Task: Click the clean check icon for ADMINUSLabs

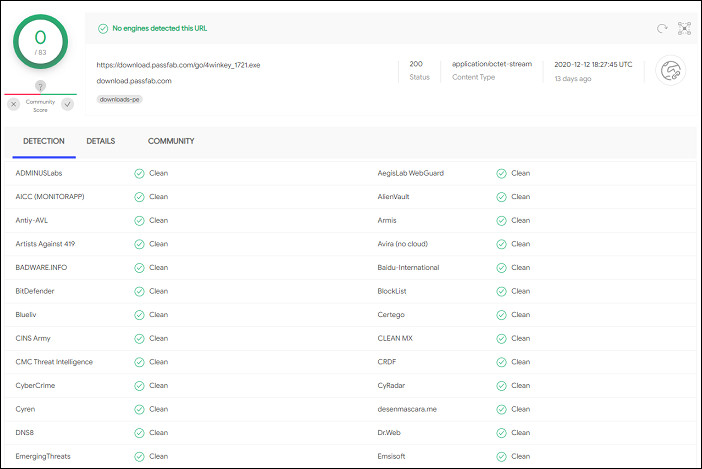Action: click(x=139, y=174)
